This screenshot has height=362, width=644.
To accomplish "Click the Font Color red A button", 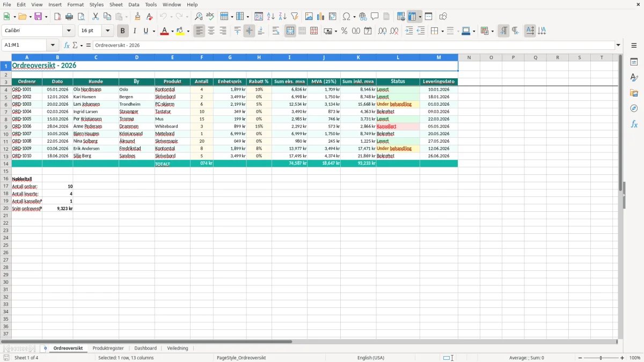I will 164,31.
